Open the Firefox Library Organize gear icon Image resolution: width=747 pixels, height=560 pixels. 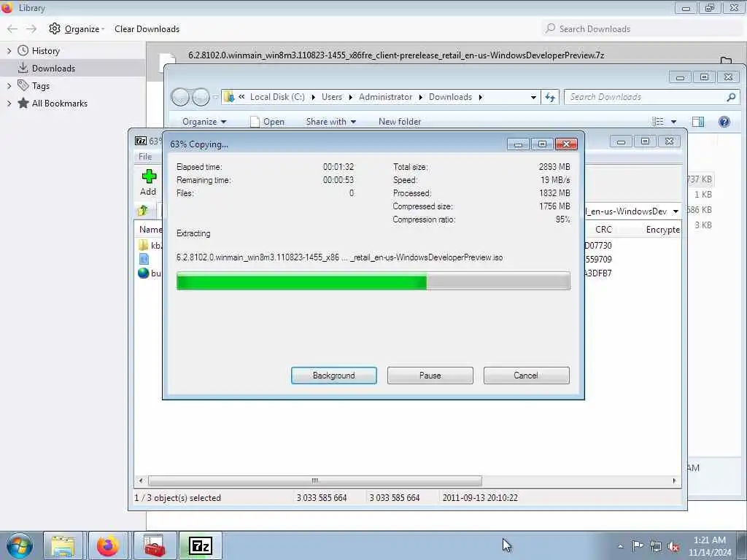click(55, 28)
